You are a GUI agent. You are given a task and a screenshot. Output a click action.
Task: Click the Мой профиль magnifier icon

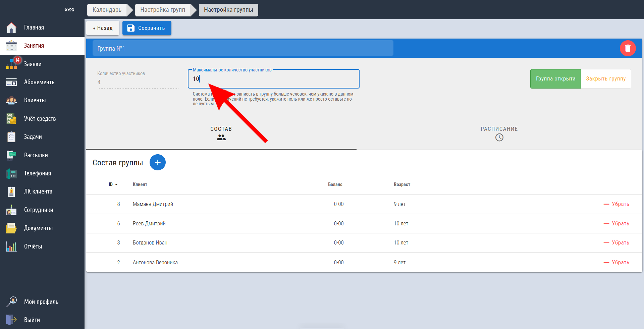pos(11,301)
